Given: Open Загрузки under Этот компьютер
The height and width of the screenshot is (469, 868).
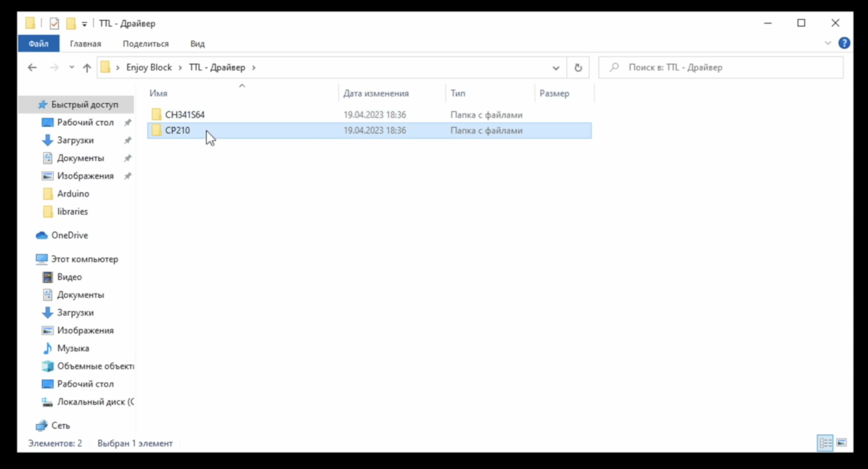Looking at the screenshot, I should click(x=75, y=313).
